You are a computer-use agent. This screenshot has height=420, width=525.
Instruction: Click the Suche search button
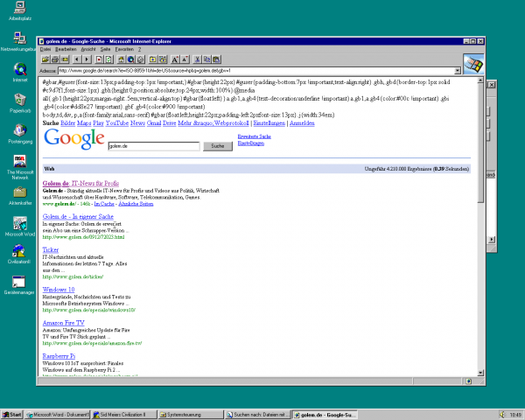coord(218,146)
